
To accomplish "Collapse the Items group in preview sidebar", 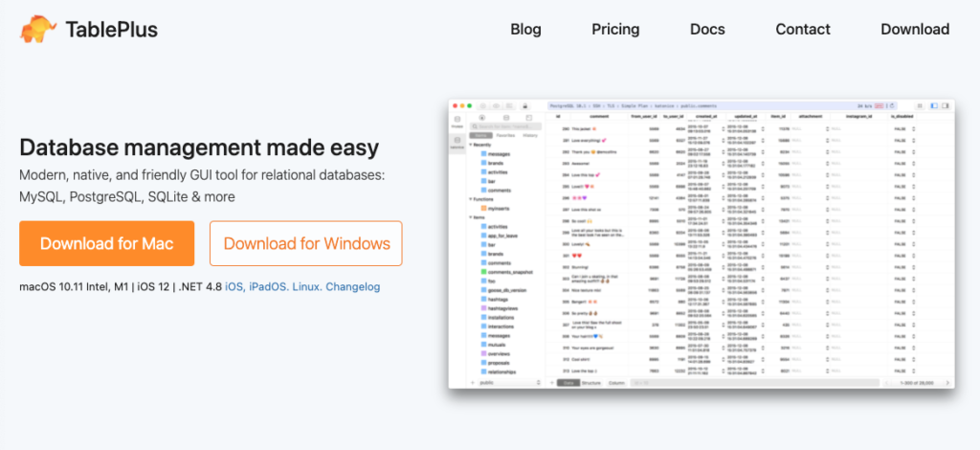I will click(x=471, y=217).
